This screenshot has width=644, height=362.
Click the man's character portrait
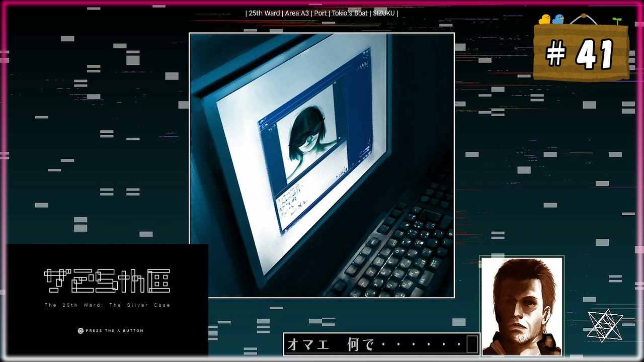coord(522,306)
